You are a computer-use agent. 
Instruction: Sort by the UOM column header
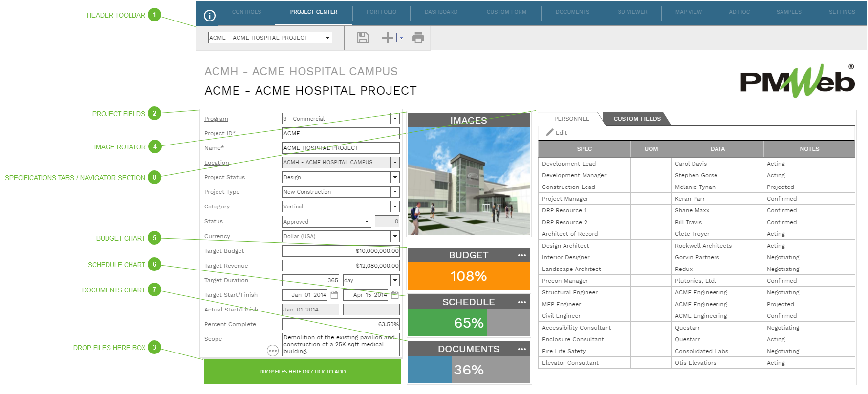click(651, 149)
